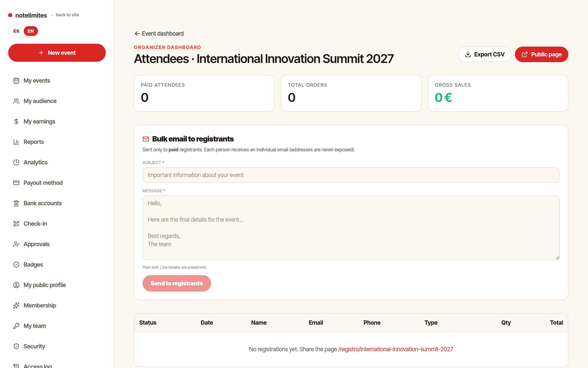Click the Payout method card icon
Viewport: 588px width, 368px height.
[x=16, y=183]
